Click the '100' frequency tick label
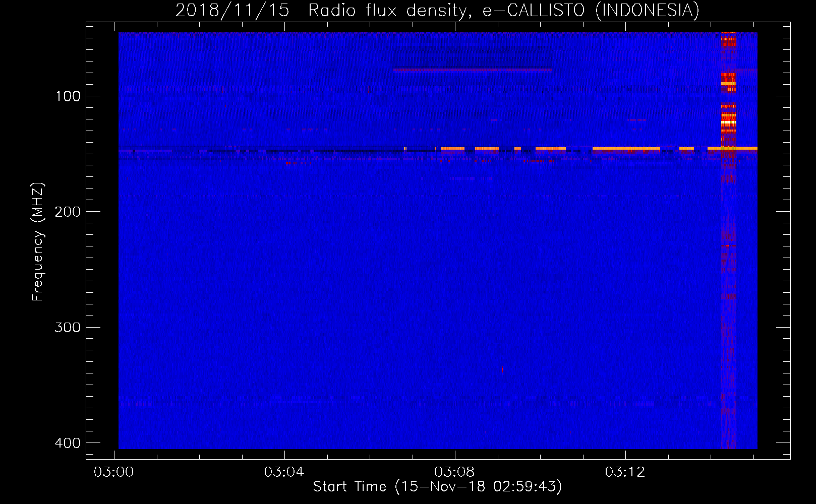The image size is (816, 504). tap(68, 96)
